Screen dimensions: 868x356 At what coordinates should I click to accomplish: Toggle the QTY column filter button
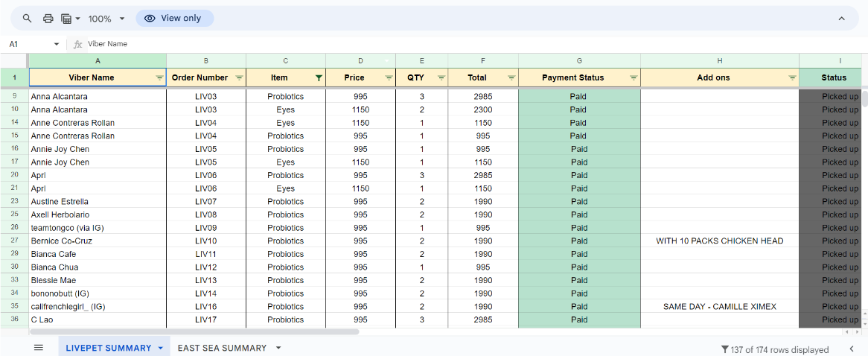pos(441,77)
